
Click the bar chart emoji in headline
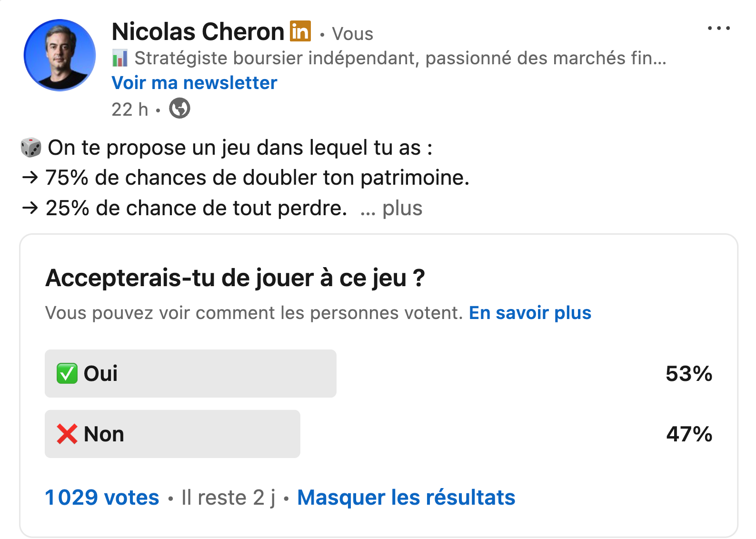(120, 58)
